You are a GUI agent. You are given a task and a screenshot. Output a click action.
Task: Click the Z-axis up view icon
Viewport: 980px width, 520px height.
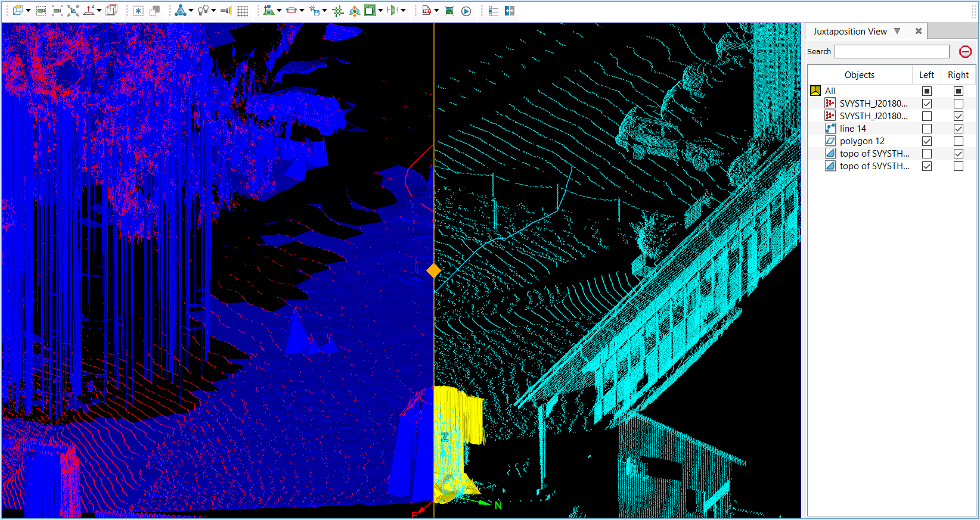[x=89, y=11]
